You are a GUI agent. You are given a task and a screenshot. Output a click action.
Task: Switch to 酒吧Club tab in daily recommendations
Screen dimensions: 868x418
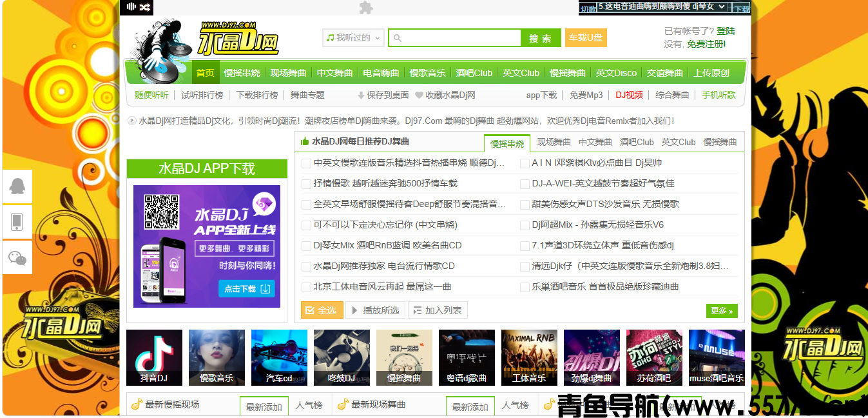coord(637,142)
